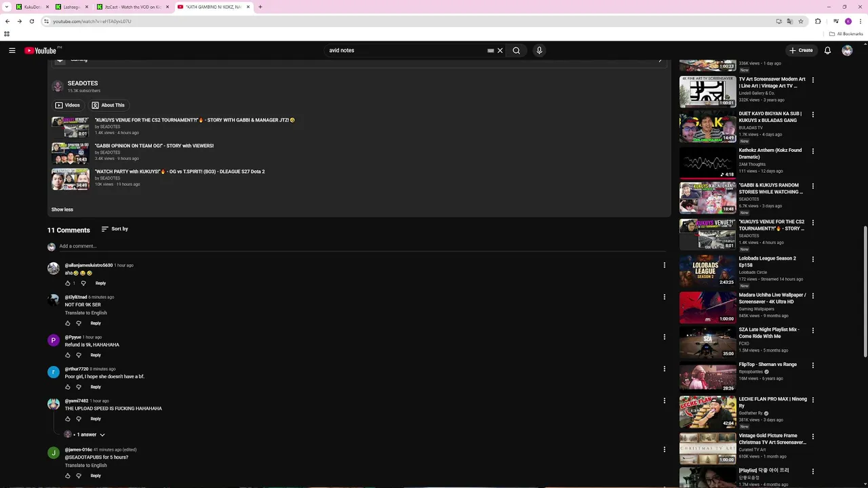
Task: Open the GABBI OPINION ON TEAM OG thumbnail
Action: pos(71,152)
